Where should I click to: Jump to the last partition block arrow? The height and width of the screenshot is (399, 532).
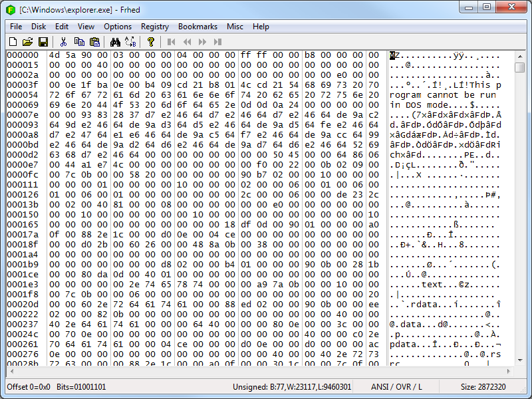pos(217,42)
